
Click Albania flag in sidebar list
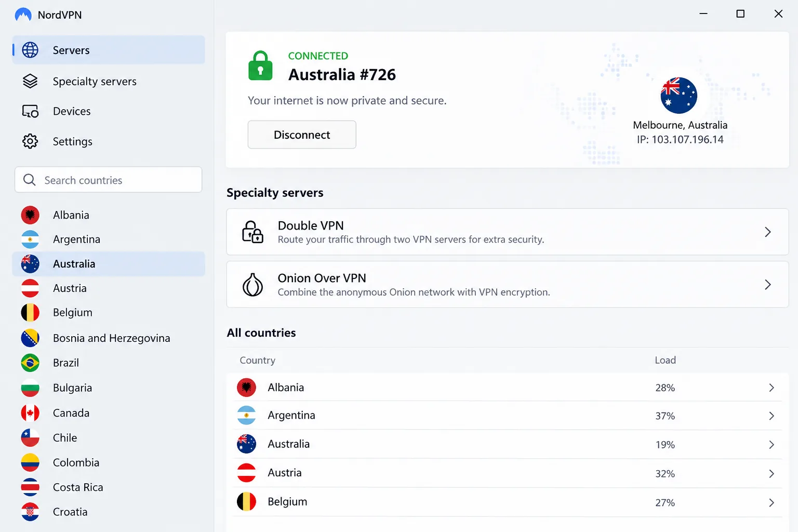(x=30, y=215)
